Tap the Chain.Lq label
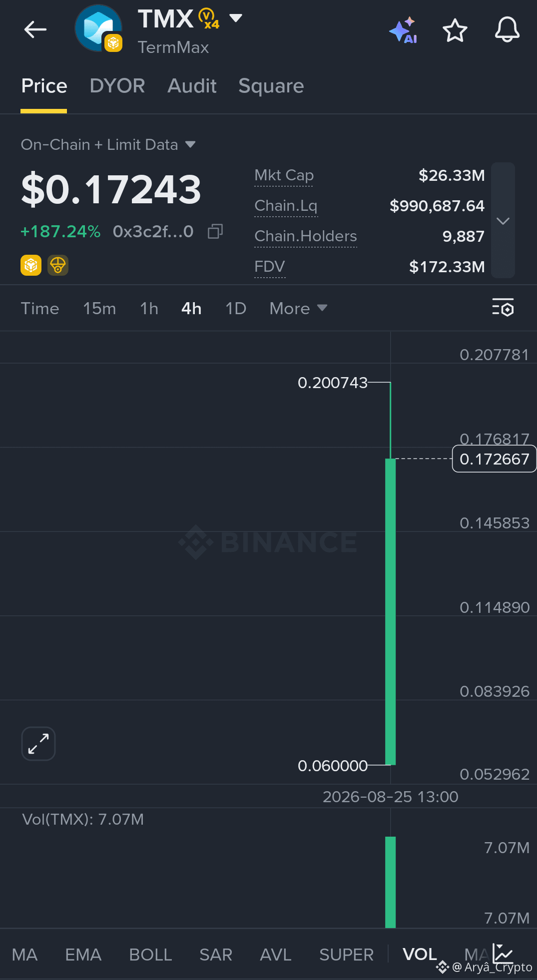Screen dimensions: 537x980 (x=286, y=206)
